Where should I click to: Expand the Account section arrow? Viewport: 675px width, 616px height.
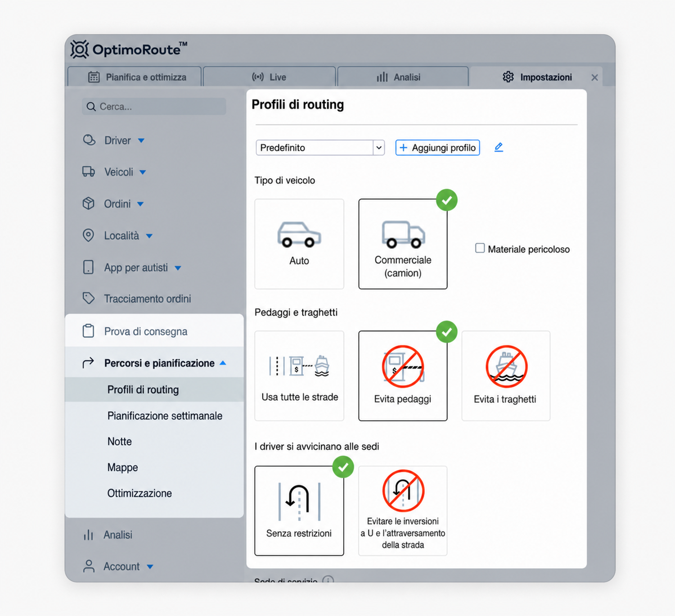pyautogui.click(x=150, y=567)
